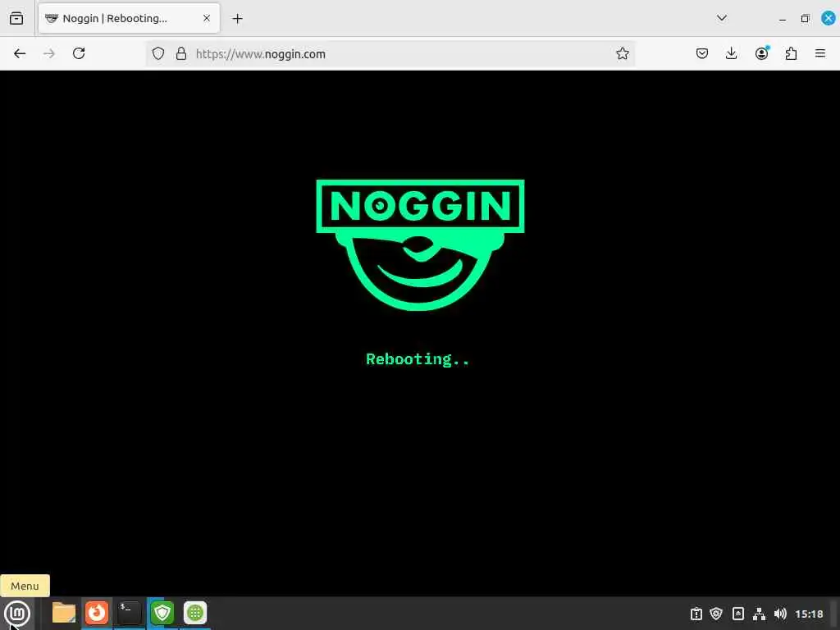This screenshot has height=630, width=840.
Task: Reload the current page
Action: (x=79, y=53)
